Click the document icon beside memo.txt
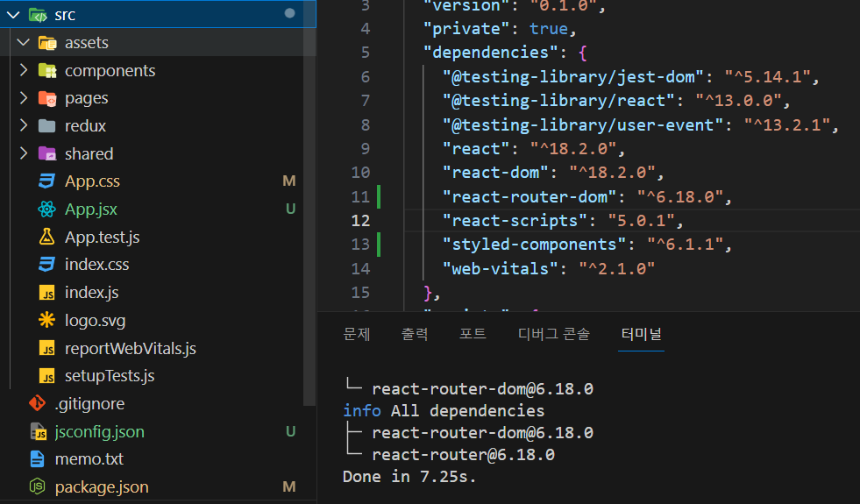This screenshot has height=504, width=860. 38,459
